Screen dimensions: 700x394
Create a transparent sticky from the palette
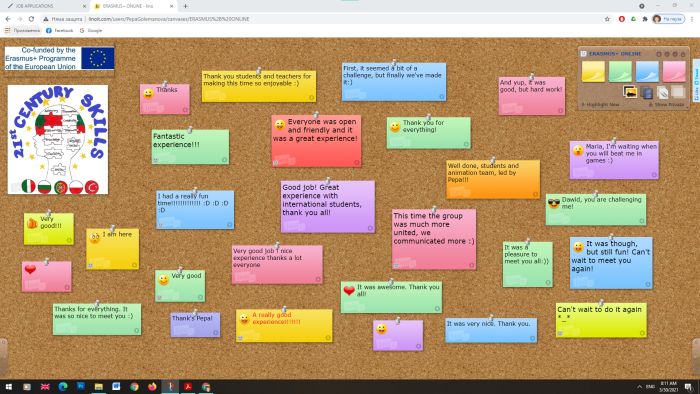tap(678, 92)
